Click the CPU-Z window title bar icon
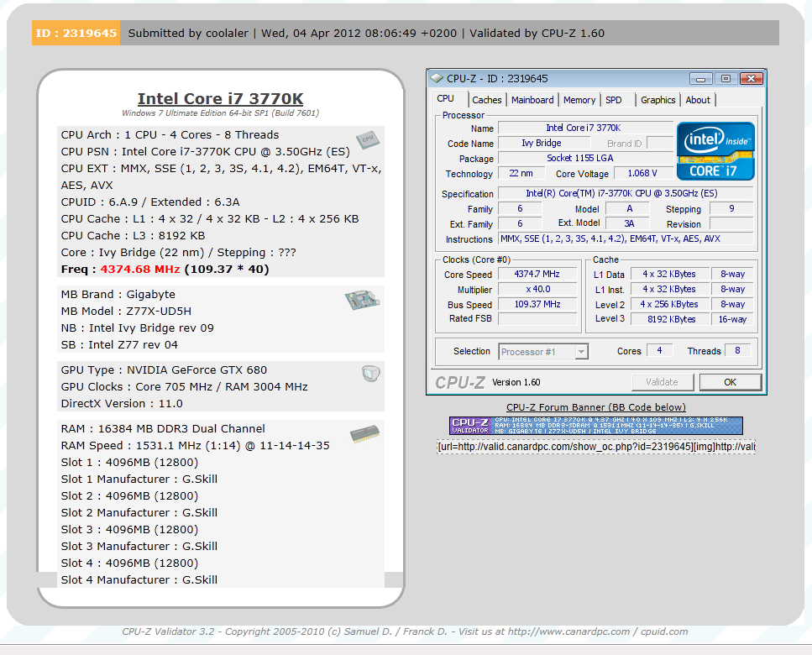812x655 pixels. coord(437,78)
